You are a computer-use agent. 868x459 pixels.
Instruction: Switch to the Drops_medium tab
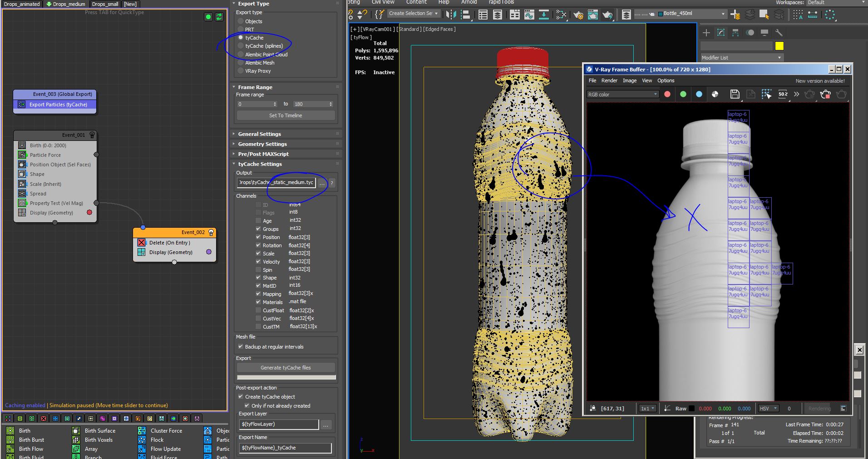(66, 4)
